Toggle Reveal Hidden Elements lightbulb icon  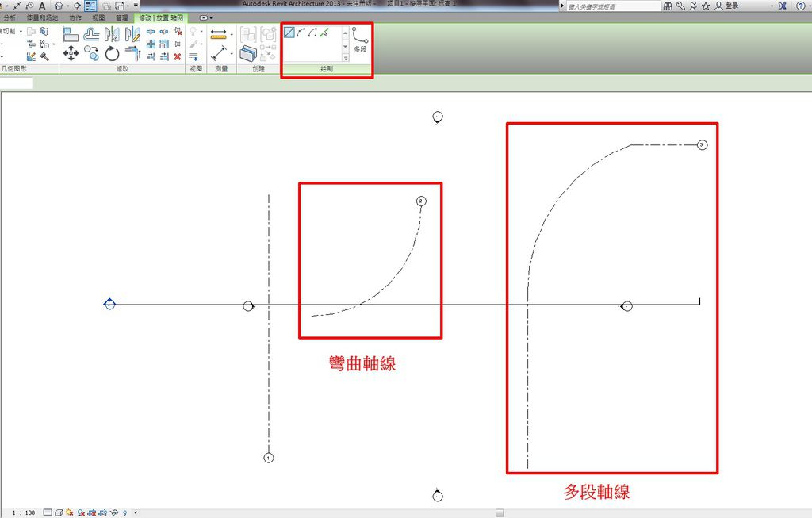(124, 512)
